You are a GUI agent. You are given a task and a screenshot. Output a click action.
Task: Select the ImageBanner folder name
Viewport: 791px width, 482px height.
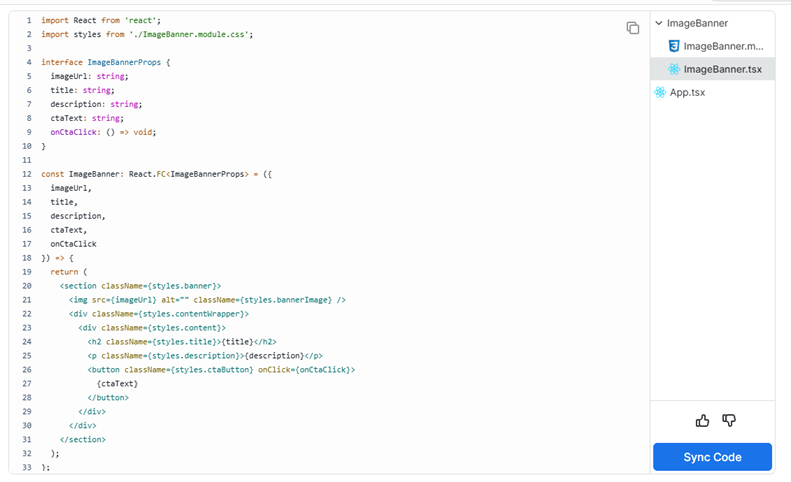coord(697,23)
